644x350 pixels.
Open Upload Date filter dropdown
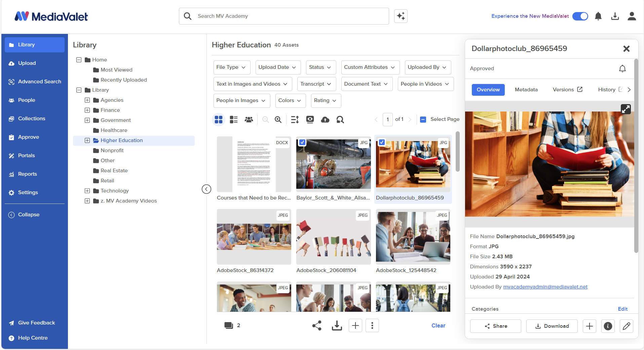[x=278, y=68]
